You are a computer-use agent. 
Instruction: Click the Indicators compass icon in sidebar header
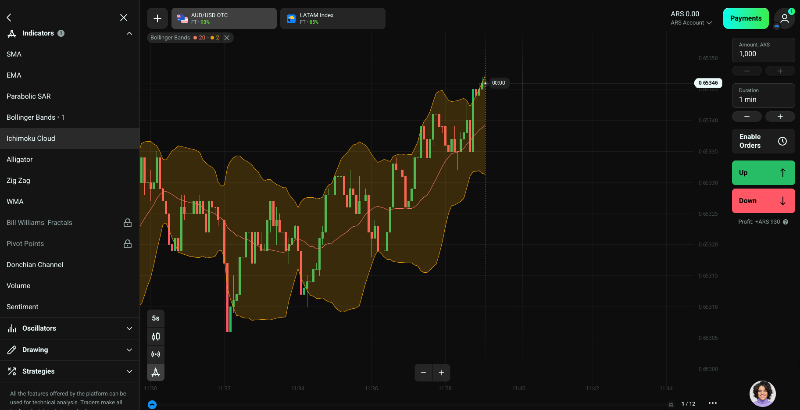(x=12, y=34)
